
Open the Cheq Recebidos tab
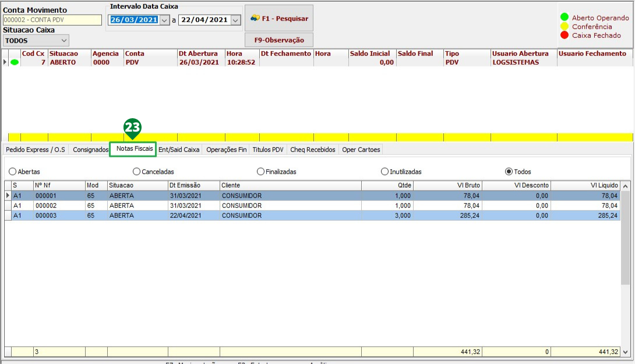pyautogui.click(x=313, y=150)
